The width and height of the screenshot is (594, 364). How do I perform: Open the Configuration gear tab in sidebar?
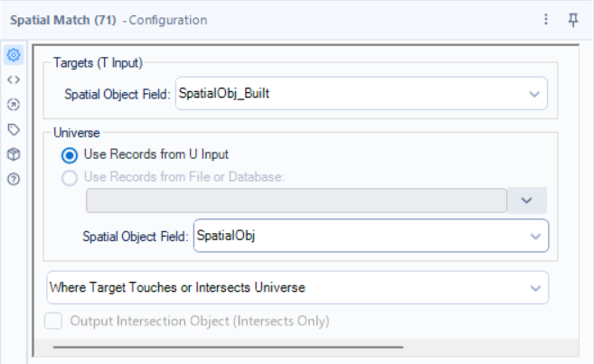(x=14, y=55)
